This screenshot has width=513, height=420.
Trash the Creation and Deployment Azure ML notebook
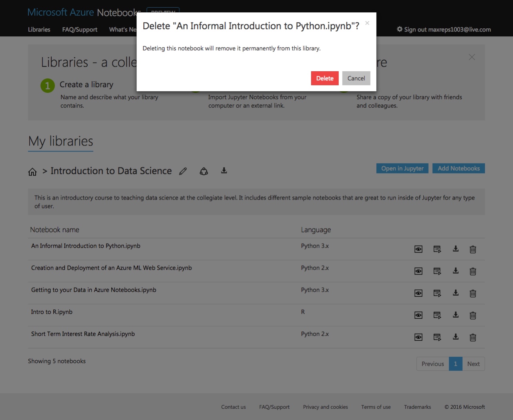[473, 271]
